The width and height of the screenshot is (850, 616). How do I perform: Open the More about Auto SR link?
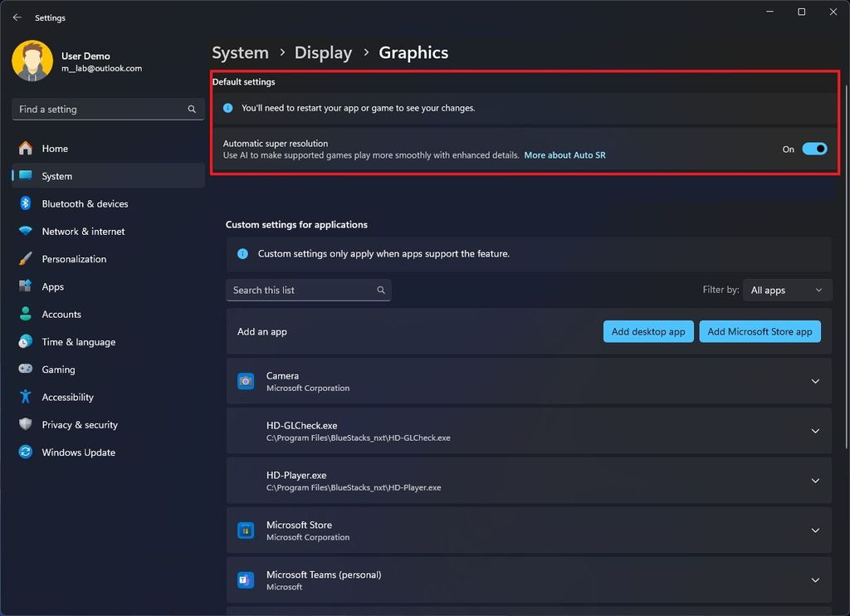pyautogui.click(x=564, y=154)
